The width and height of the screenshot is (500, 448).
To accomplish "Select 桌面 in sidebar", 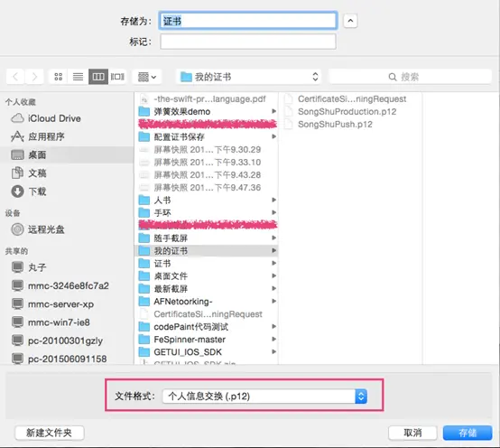I will tap(67, 154).
